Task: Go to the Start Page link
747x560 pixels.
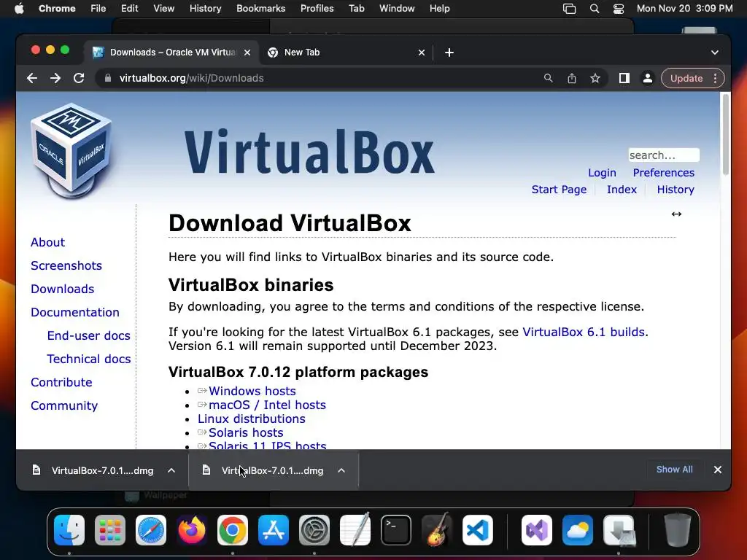Action: click(559, 190)
